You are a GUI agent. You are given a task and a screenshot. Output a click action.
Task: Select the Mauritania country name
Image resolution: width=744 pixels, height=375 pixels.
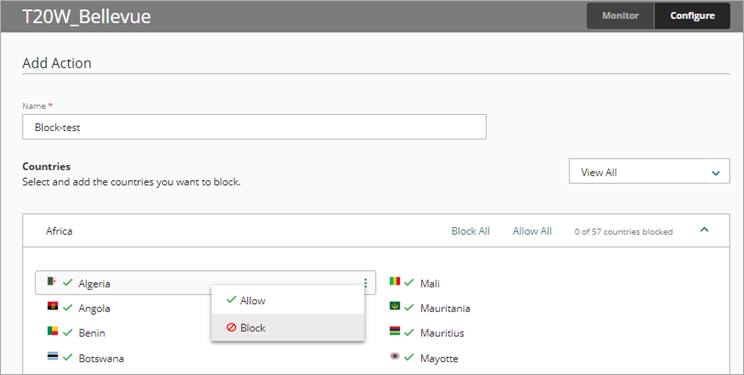tap(445, 308)
